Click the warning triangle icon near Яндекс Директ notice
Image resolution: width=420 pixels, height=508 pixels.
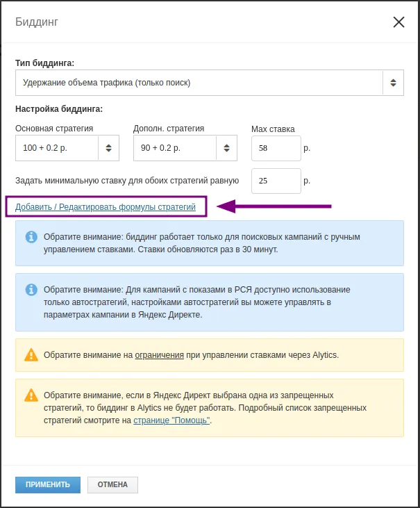click(31, 395)
